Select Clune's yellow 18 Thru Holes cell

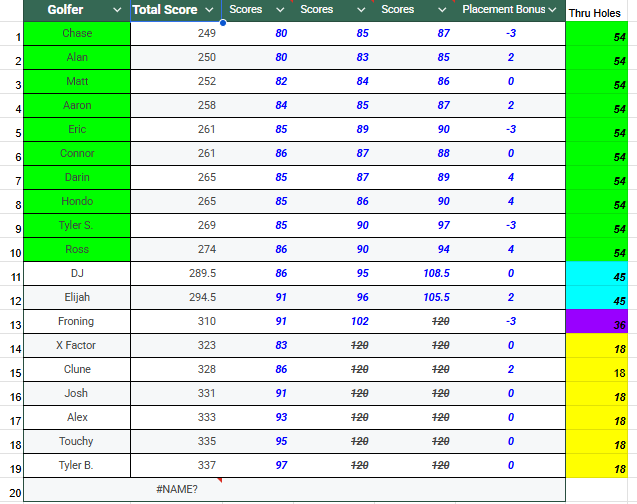597,369
